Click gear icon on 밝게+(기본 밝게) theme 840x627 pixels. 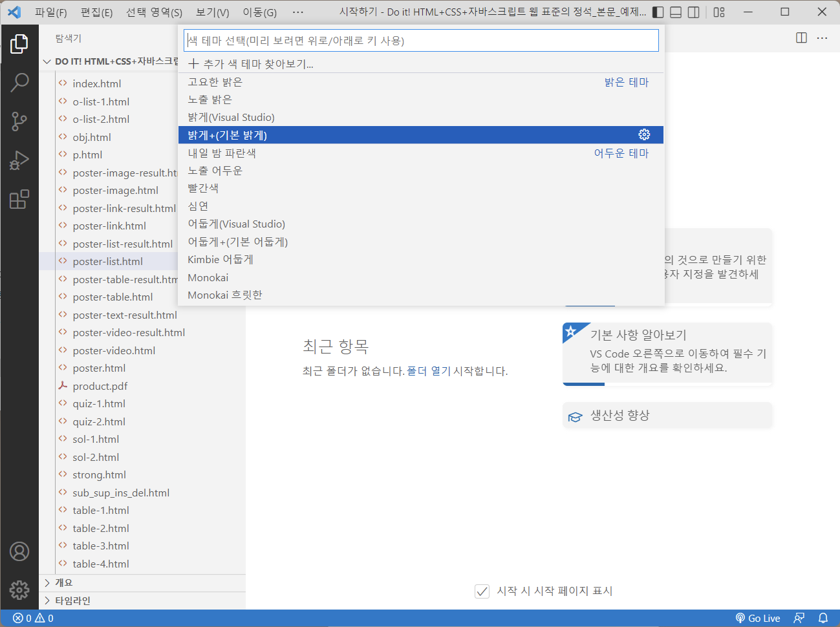(x=644, y=134)
